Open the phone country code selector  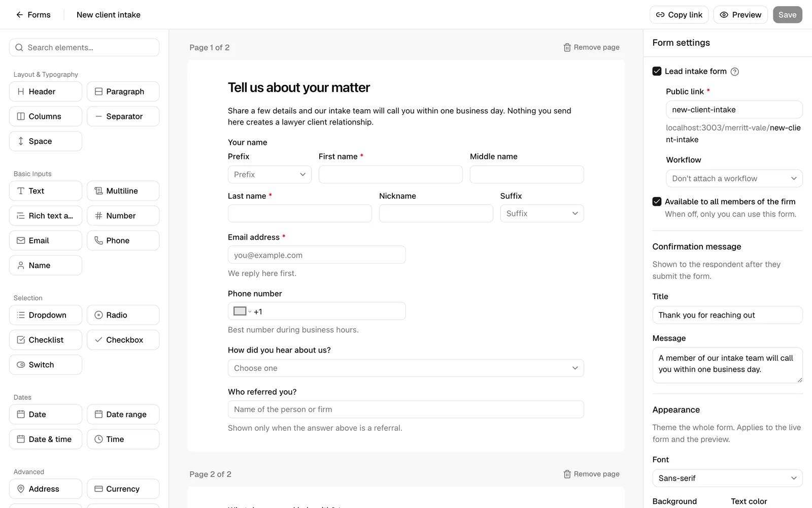tap(242, 311)
